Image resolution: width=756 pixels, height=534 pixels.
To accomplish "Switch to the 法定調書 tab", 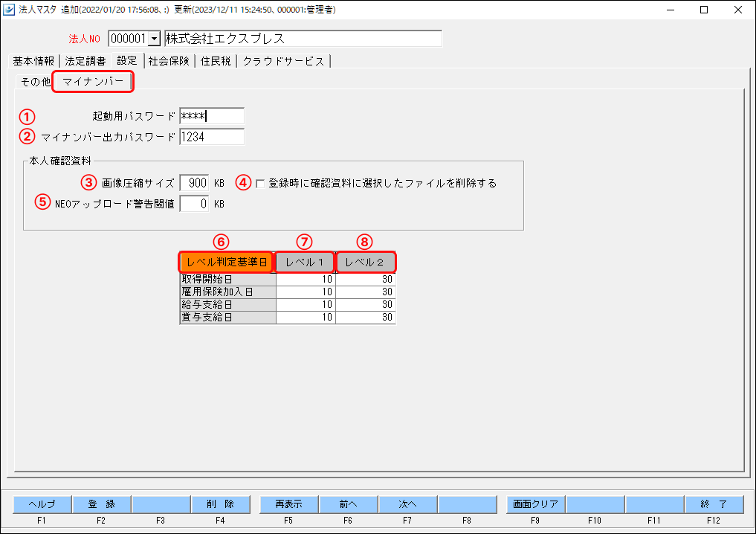I will pos(85,61).
